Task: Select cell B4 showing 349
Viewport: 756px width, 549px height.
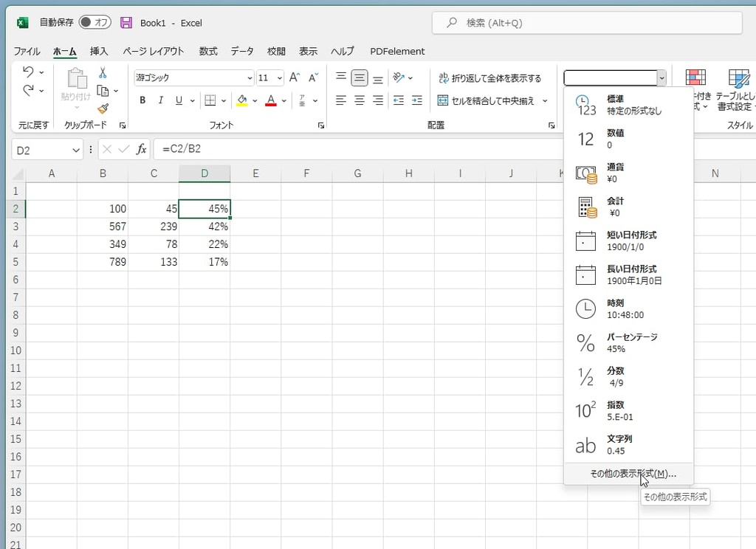Action: tap(102, 244)
